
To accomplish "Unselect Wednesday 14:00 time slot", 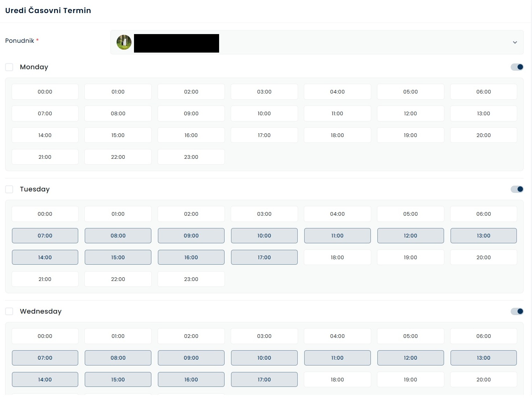I will click(x=45, y=380).
